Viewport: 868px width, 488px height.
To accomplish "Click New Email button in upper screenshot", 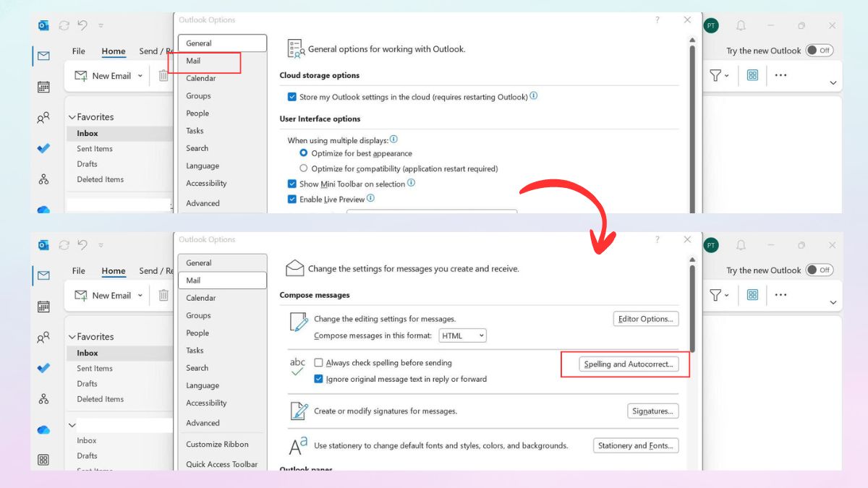I will [x=103, y=76].
